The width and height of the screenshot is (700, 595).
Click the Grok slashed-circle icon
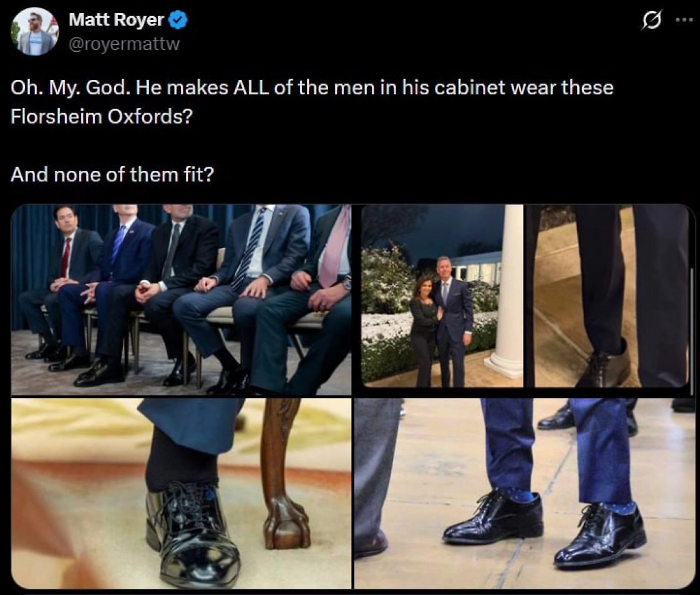click(x=651, y=22)
